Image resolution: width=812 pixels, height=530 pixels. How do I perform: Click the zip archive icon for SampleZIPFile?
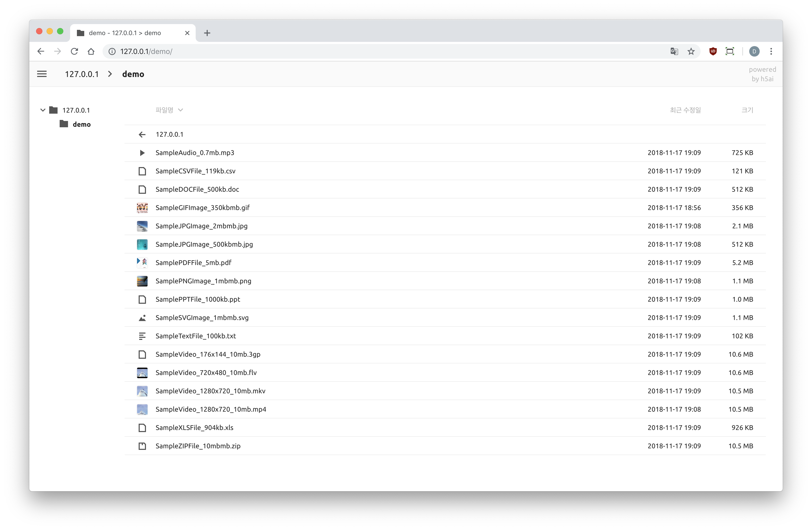[142, 446]
